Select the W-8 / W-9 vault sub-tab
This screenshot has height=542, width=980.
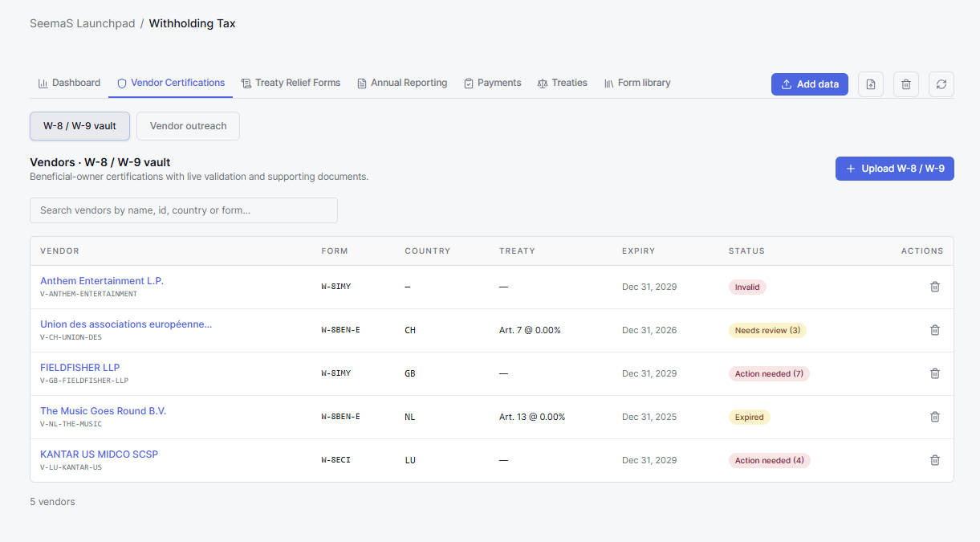[x=79, y=126]
